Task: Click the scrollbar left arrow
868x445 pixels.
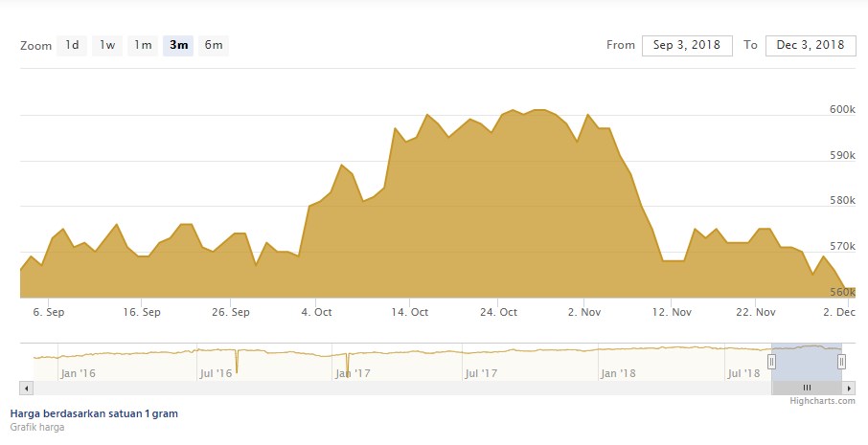Action: pos(26,388)
